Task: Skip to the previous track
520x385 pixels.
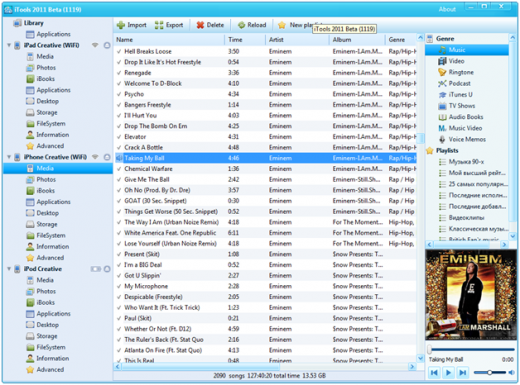Action: (434, 372)
